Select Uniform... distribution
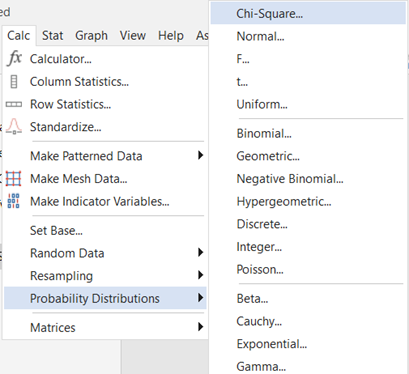This screenshot has height=374, width=409. (308, 104)
